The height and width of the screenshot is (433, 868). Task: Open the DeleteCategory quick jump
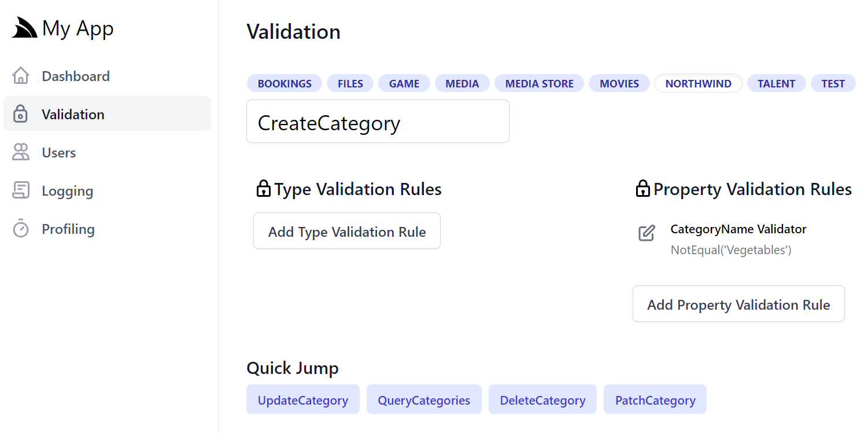click(542, 399)
